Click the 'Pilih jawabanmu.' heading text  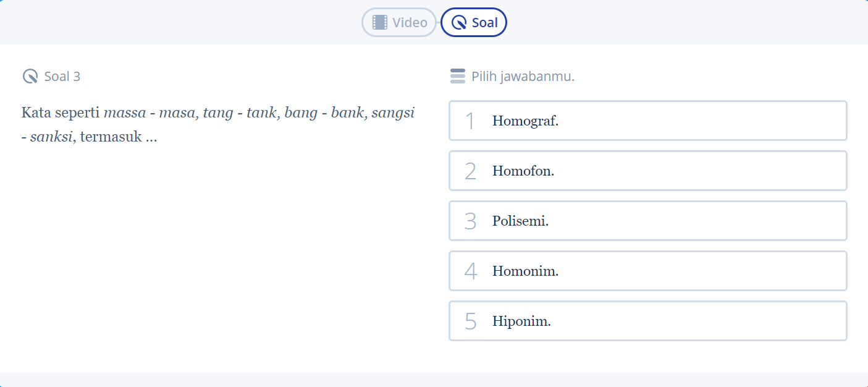pos(523,76)
